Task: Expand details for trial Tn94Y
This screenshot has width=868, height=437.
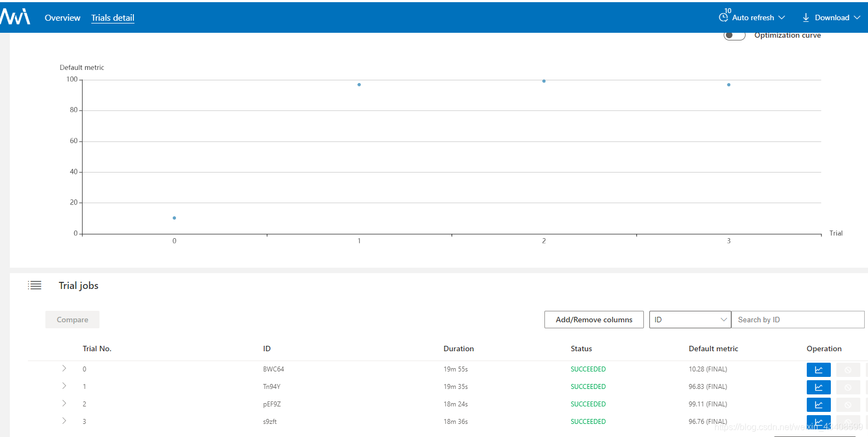Action: (x=64, y=386)
